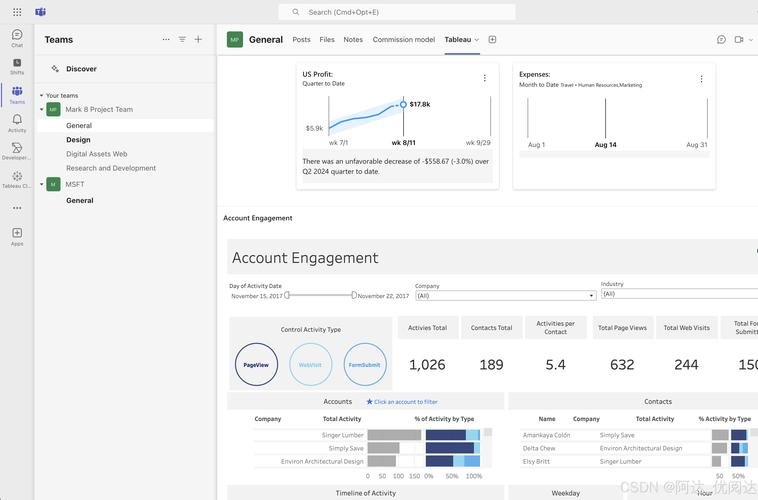Open the Company filter dropdown
Viewport: 758px width, 500px height.
coord(506,295)
